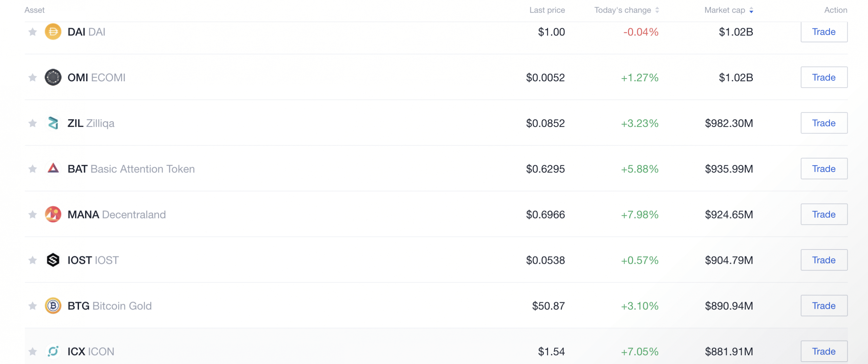Sort by Today's change column arrows
Viewport: 868px width, 364px height.
pyautogui.click(x=657, y=10)
